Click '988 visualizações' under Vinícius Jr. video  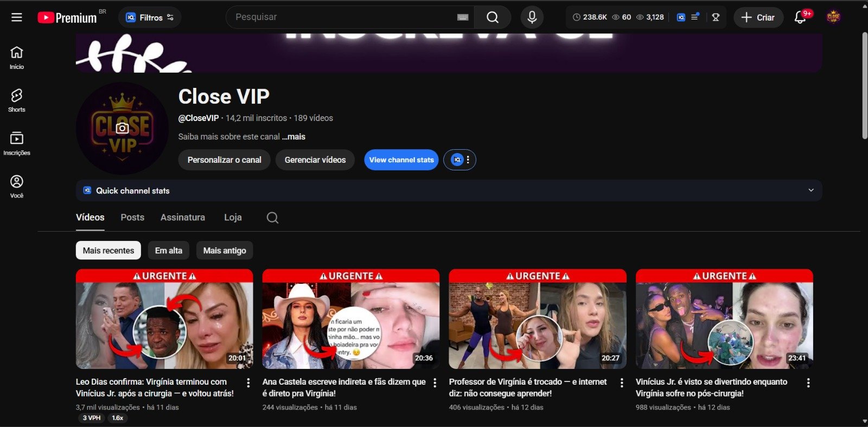pyautogui.click(x=663, y=407)
